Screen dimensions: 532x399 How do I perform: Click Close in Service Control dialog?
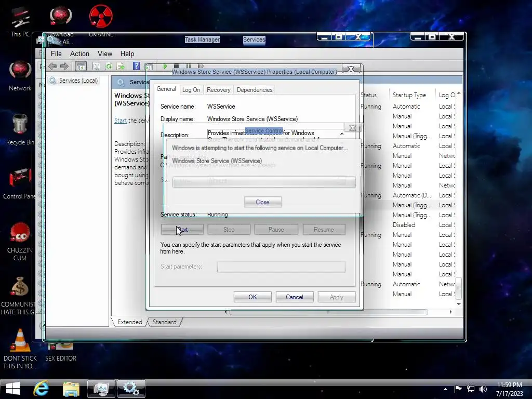[262, 202]
